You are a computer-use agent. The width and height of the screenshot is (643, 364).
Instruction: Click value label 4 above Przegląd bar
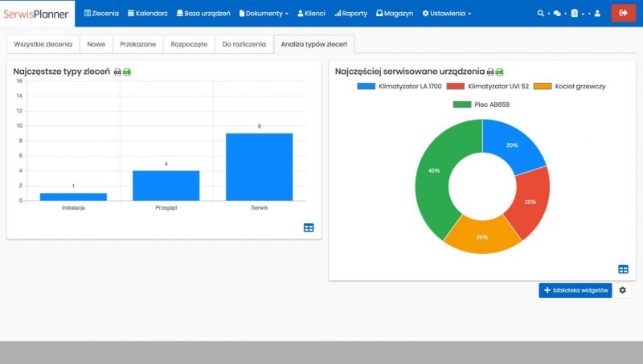point(166,164)
